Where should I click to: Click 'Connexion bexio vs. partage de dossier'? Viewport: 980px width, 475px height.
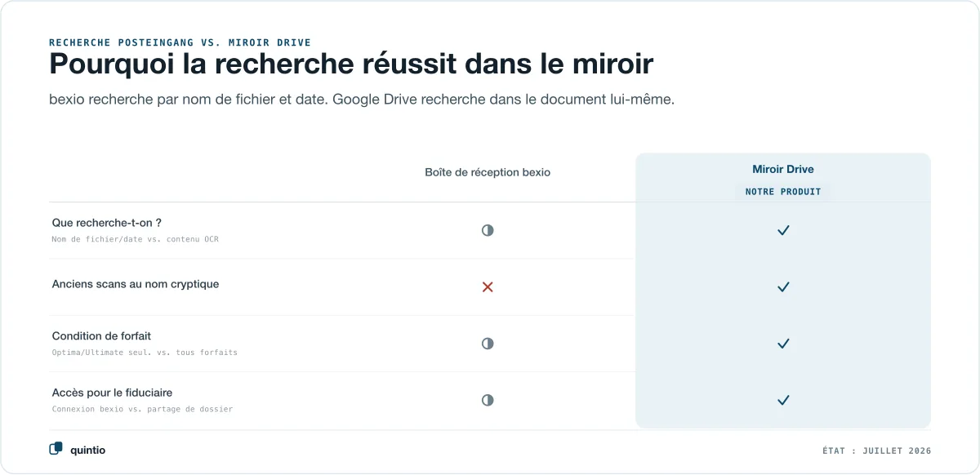pos(142,409)
